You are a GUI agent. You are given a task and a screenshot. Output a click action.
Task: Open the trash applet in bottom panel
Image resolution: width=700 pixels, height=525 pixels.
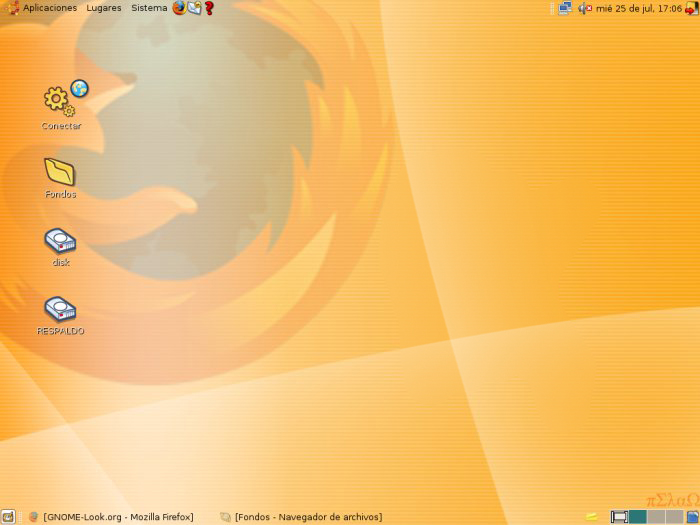point(692,517)
